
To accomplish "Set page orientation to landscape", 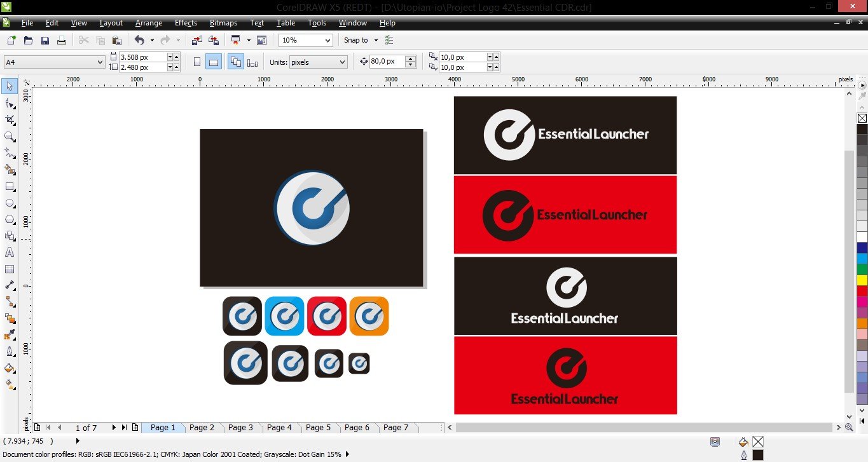I will [214, 62].
